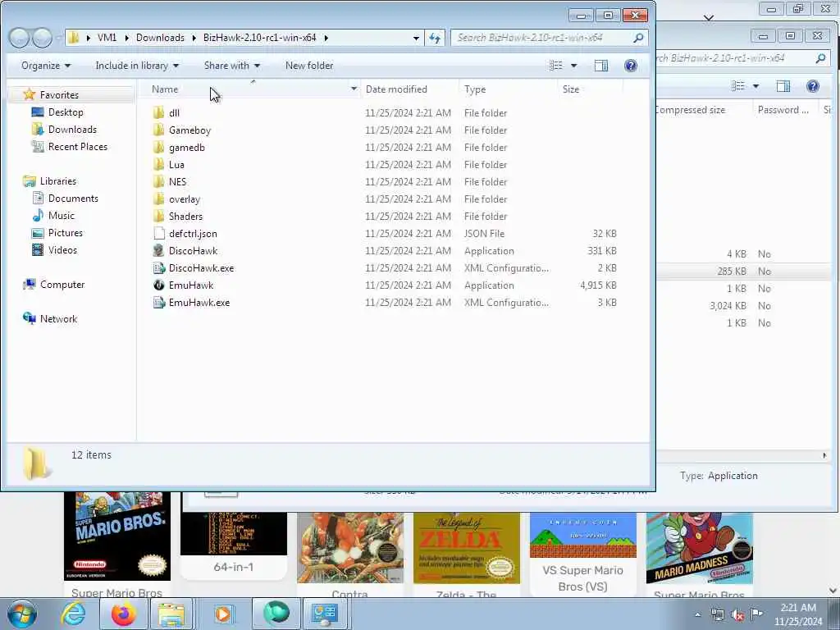840x630 pixels.
Task: Sort by the Type column header
Action: 508,89
